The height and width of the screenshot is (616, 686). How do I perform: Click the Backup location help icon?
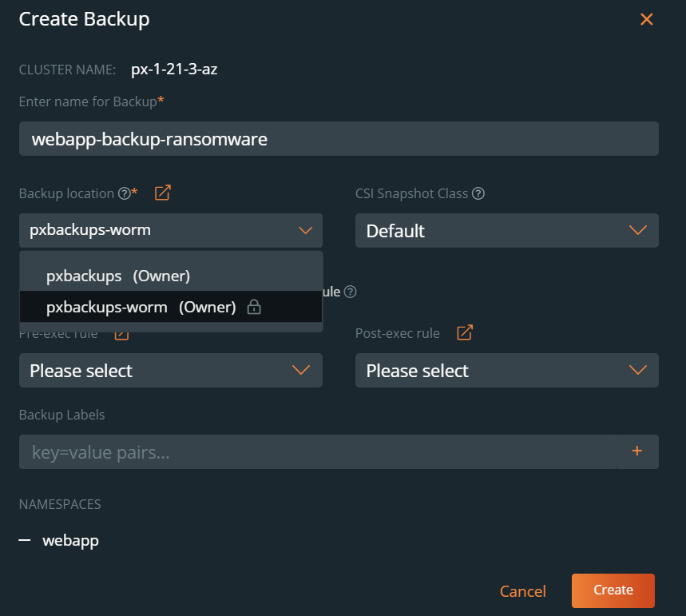[124, 193]
